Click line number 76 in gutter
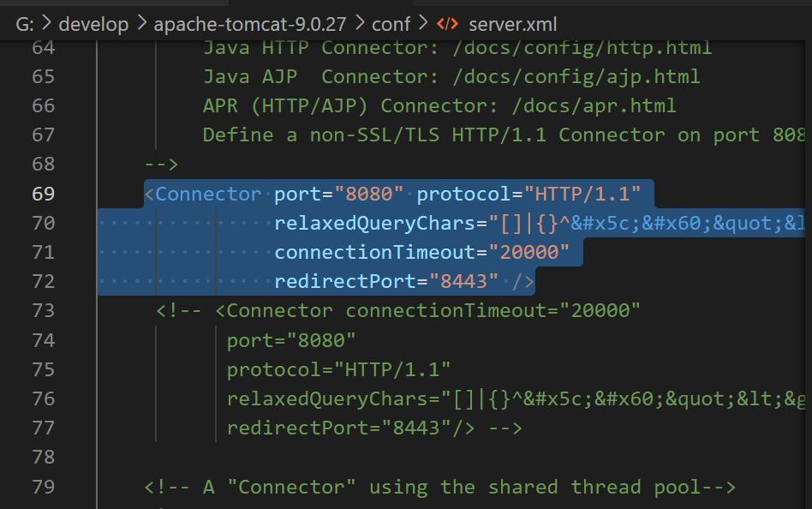The height and width of the screenshot is (509, 812). (44, 398)
